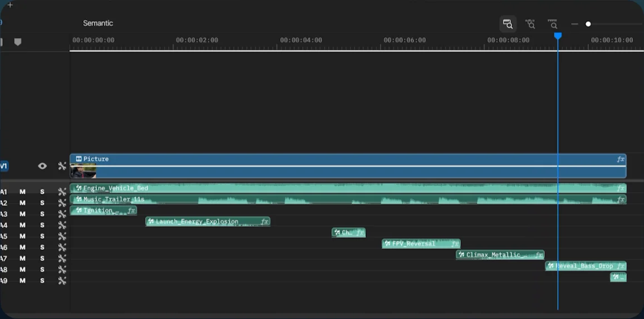
Task: Click fx badge on Launch_Energy_Explosion clip
Action: click(x=265, y=222)
